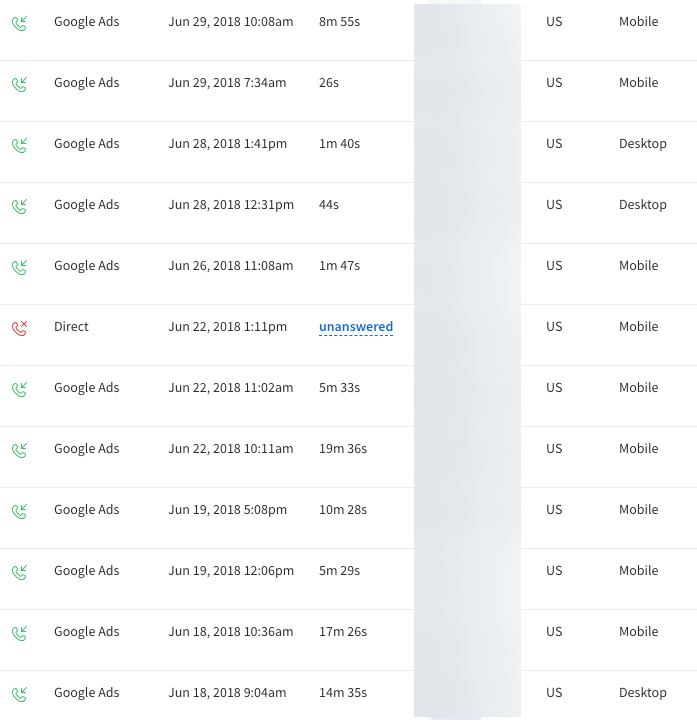
Task: Click Desktop device for the 14m 35s call
Action: tap(642, 693)
